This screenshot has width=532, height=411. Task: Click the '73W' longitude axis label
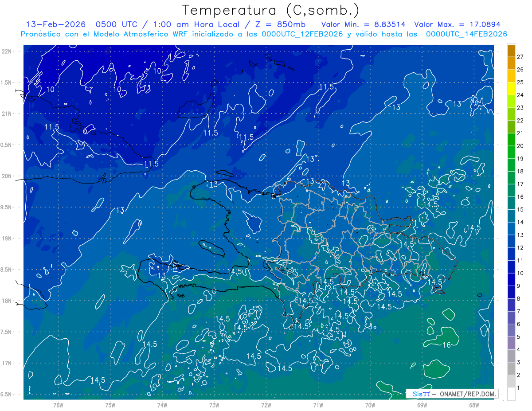(x=214, y=405)
